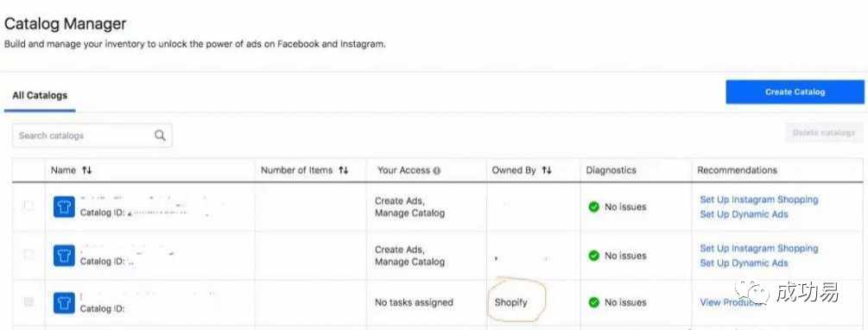
Task: Open the second catalog's shirt icon
Action: 64,255
